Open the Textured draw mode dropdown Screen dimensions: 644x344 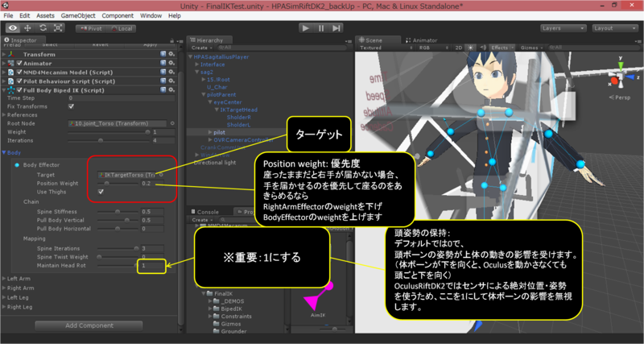coord(386,48)
